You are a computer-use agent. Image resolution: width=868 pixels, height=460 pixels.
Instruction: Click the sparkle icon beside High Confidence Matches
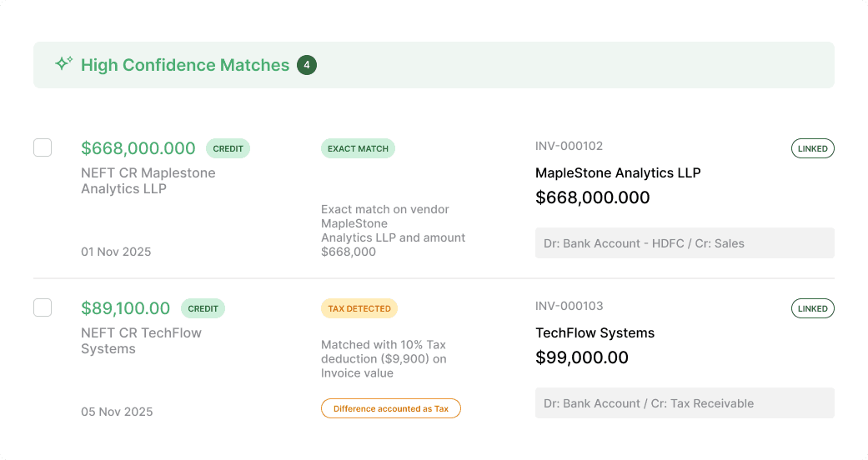63,63
